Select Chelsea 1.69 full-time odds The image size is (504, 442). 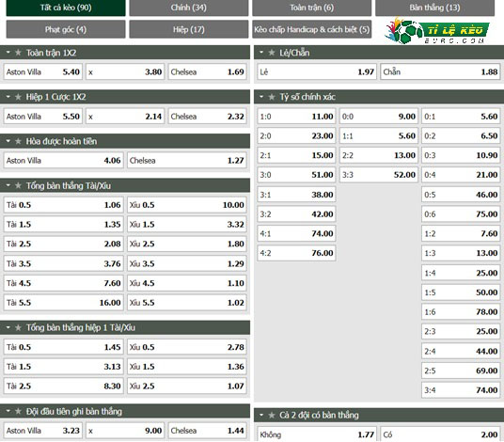click(207, 71)
